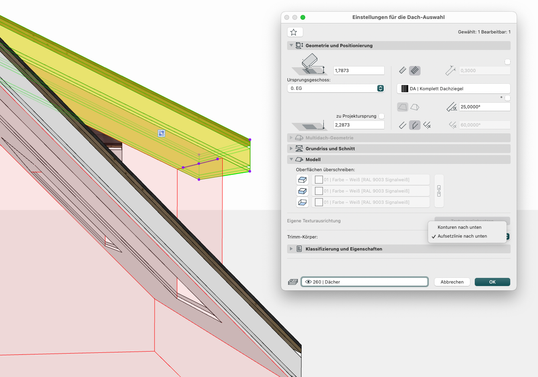Click the top surface override icon
538x377 pixels.
tap(302, 180)
